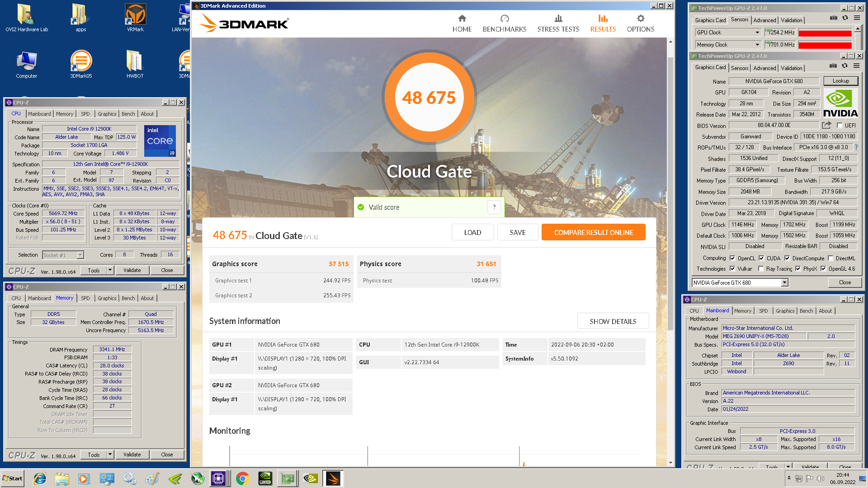Click the valid score help question mark
The width and height of the screenshot is (868, 488).
click(494, 207)
